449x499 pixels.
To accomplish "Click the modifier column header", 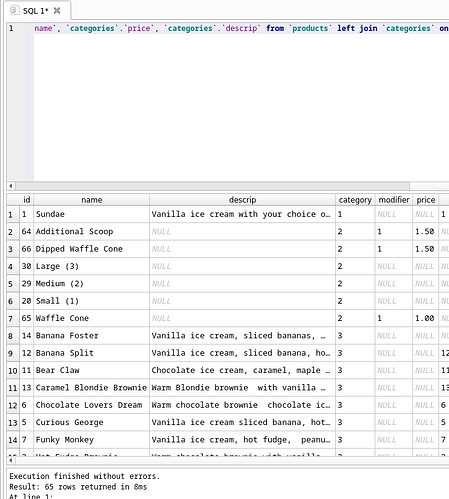I will pos(394,200).
